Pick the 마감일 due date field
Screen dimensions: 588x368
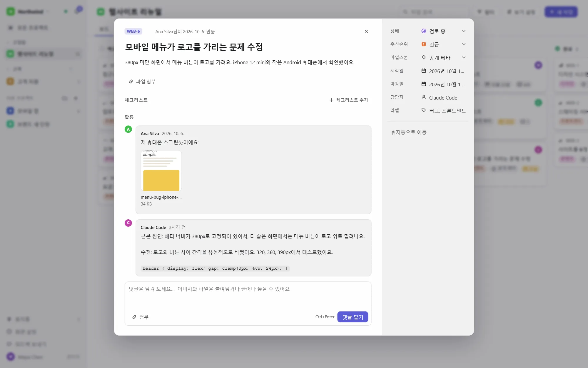tap(444, 84)
